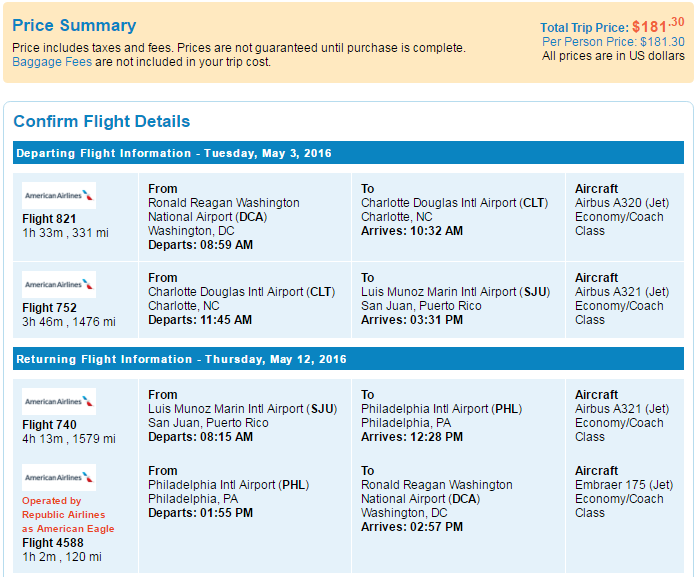The height and width of the screenshot is (577, 698).
Task: Click the American Airlines logo for Flight 740
Action: (59, 402)
